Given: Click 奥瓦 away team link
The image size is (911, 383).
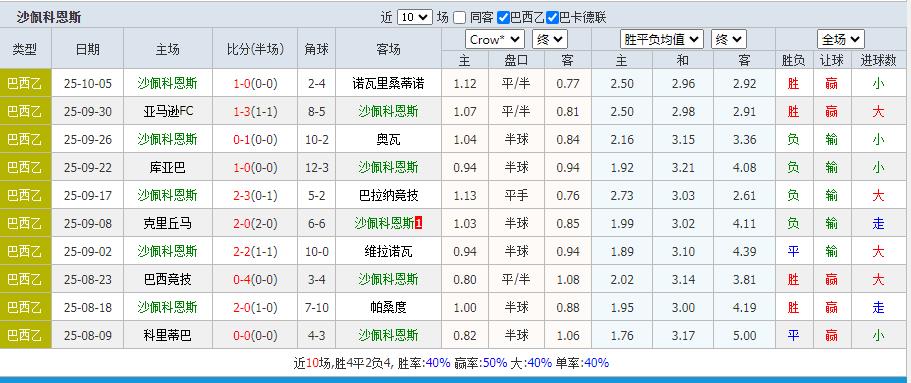Looking at the screenshot, I should point(388,139).
